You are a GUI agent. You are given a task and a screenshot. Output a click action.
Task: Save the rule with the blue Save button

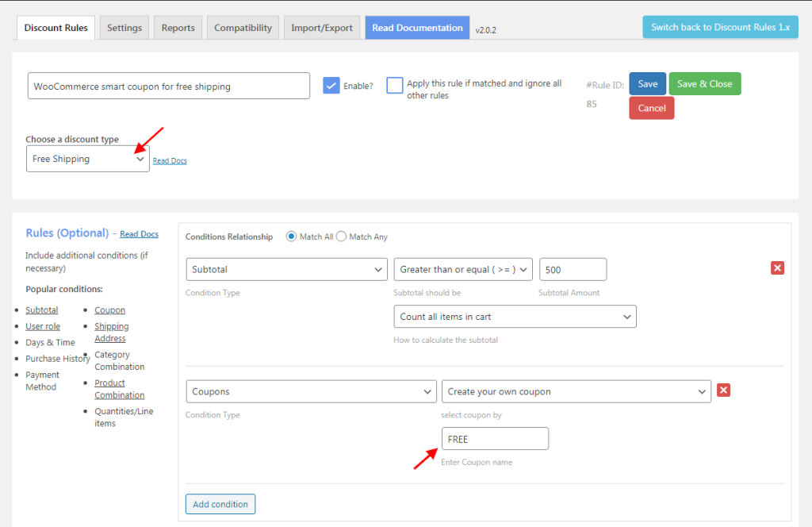click(647, 84)
